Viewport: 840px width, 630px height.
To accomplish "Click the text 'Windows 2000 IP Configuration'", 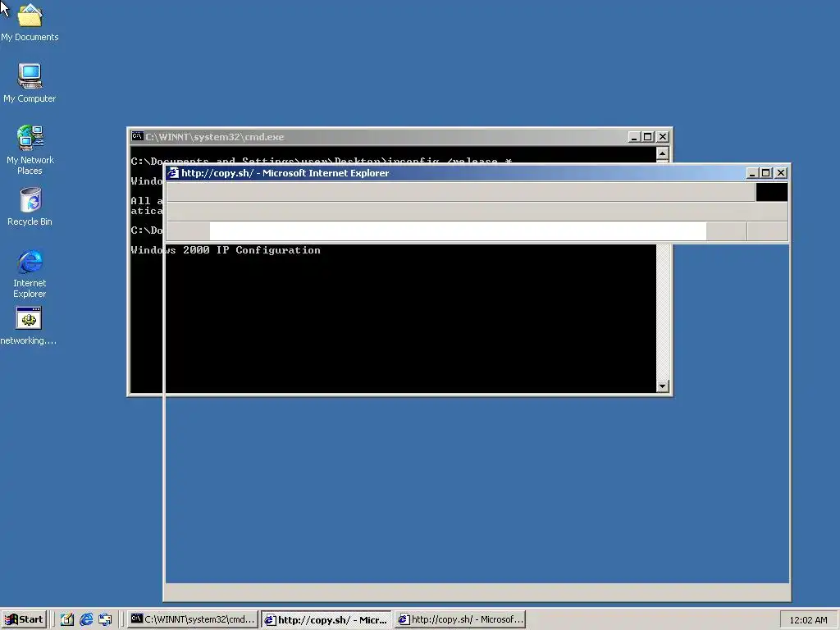I will 226,250.
